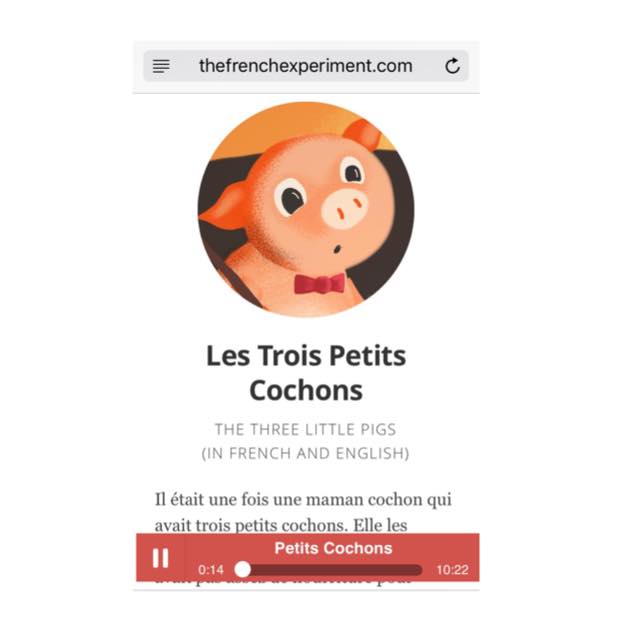This screenshot has width=619, height=619.
Task: Click the pig's red bow tie
Action: pos(320,284)
